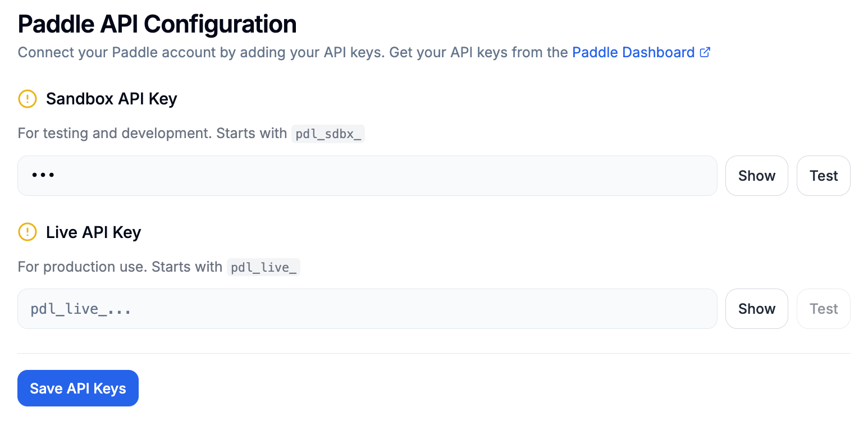Screen dimensions: 868x421
Task: Click the pdl_live_ prefix code badge
Action: 263,267
